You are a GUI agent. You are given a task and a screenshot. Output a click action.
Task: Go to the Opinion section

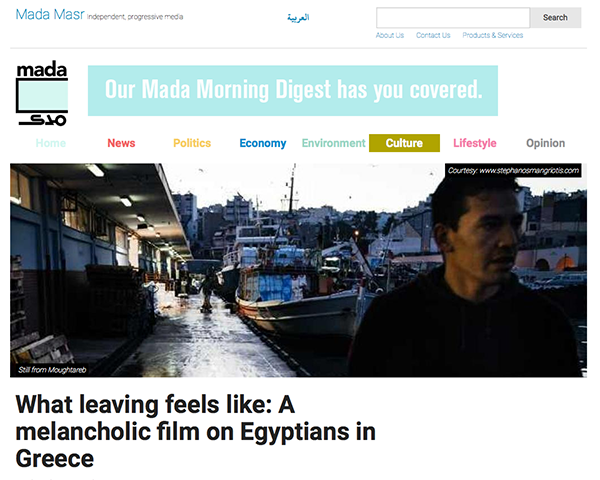[546, 143]
